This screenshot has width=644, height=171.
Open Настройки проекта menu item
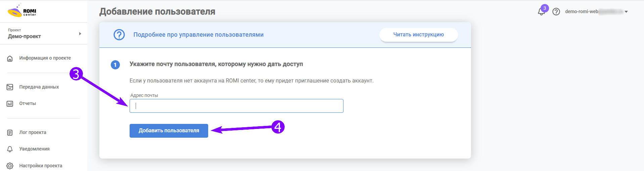pos(41,166)
